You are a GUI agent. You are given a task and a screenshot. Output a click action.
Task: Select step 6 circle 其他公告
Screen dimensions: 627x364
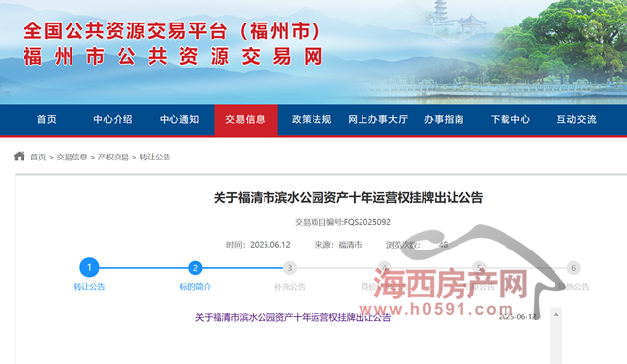tap(573, 268)
